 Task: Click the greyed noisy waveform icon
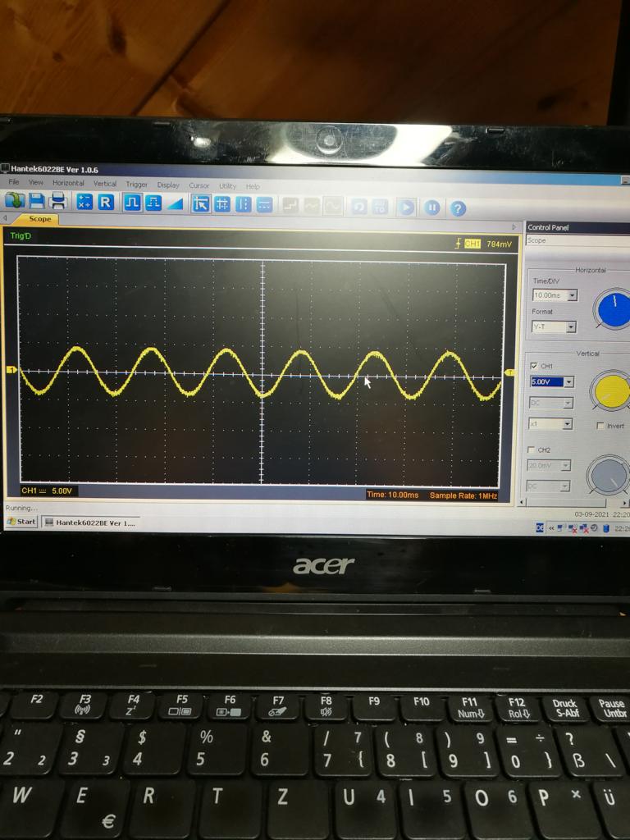tap(312, 206)
